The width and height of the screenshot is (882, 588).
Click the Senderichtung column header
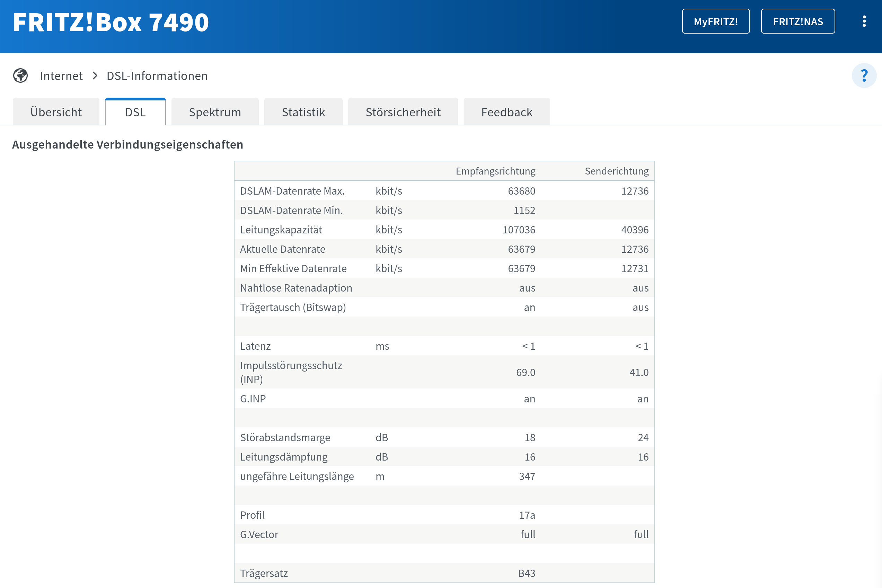tap(616, 171)
